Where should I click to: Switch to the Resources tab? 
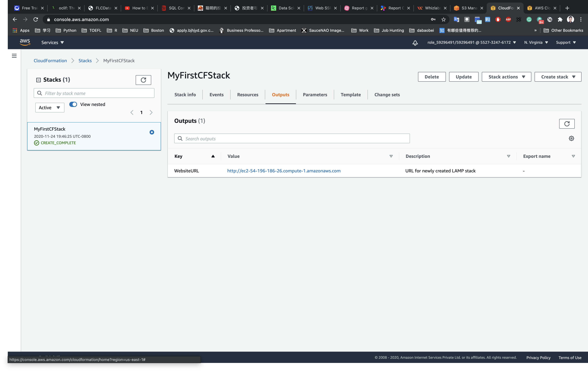[x=247, y=95]
